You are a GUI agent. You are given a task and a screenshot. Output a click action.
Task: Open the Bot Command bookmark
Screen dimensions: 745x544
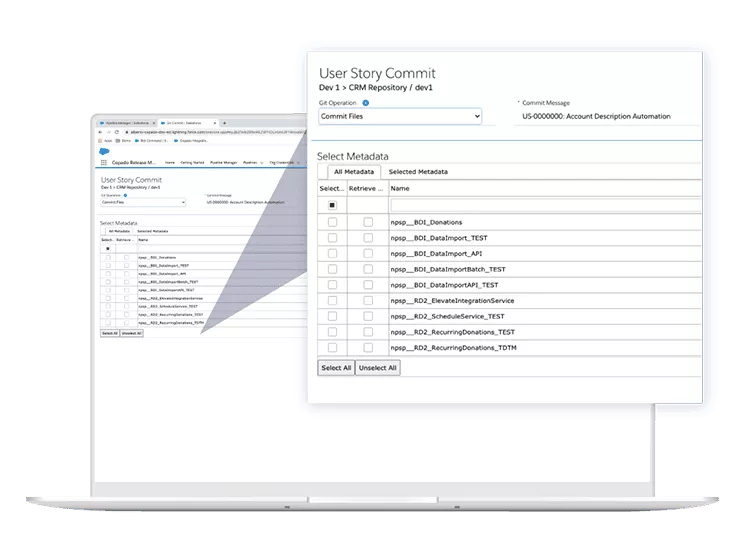click(151, 141)
